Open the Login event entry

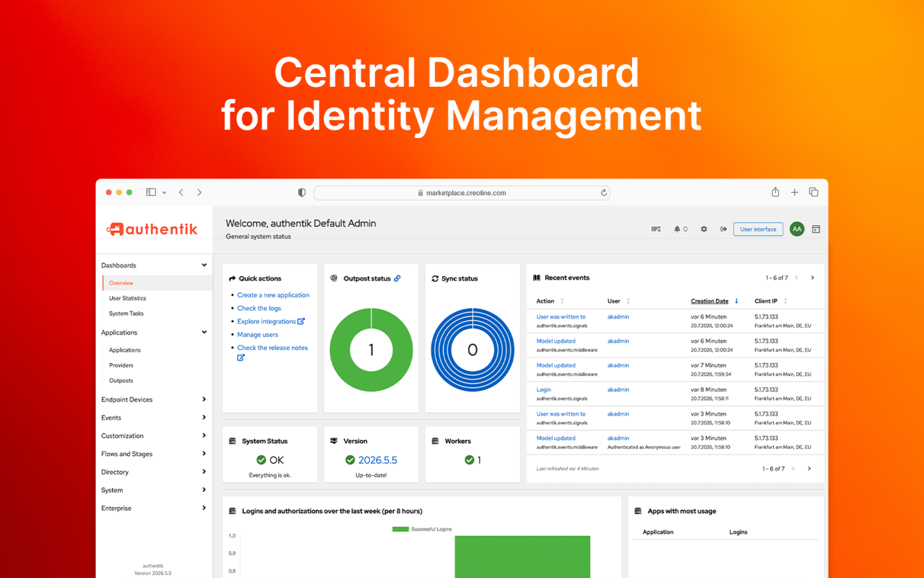(544, 390)
